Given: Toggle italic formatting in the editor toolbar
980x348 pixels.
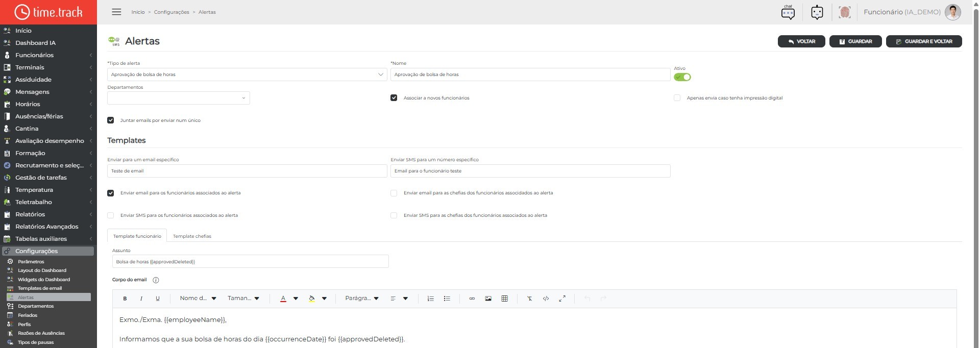Looking at the screenshot, I should (141, 299).
